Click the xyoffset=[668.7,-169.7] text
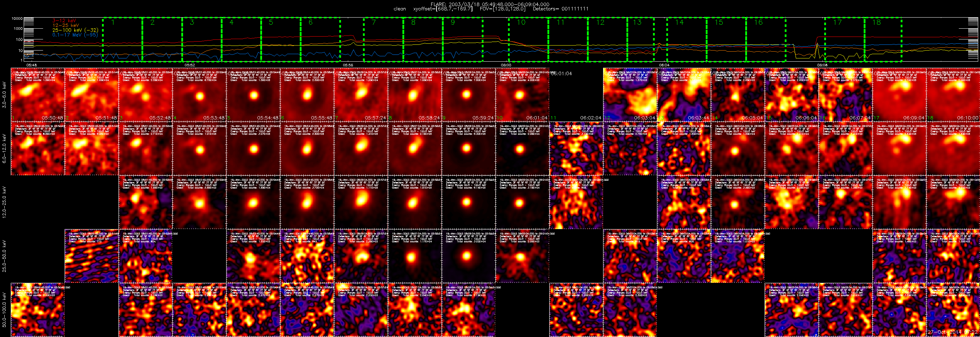 [x=443, y=9]
